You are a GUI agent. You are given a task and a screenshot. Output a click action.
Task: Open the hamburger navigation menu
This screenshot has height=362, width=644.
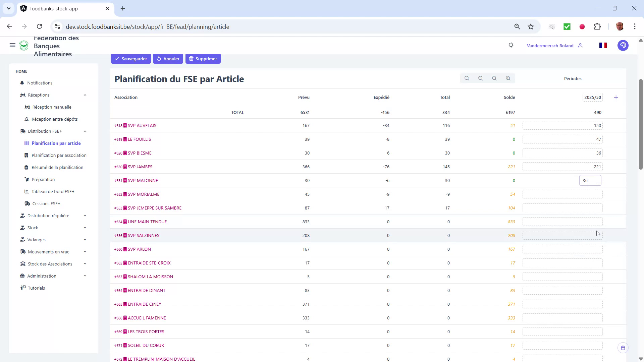click(x=12, y=45)
